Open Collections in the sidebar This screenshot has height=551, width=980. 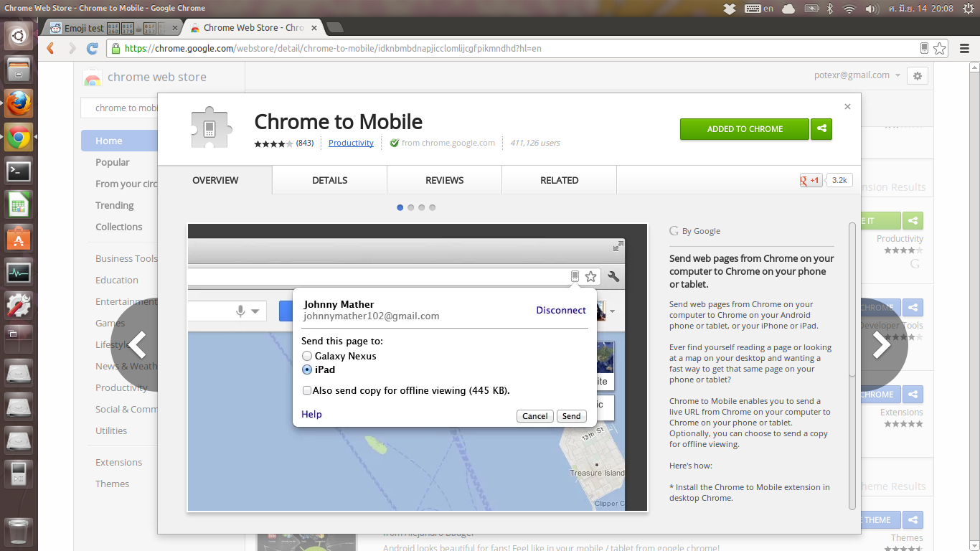[x=119, y=227]
